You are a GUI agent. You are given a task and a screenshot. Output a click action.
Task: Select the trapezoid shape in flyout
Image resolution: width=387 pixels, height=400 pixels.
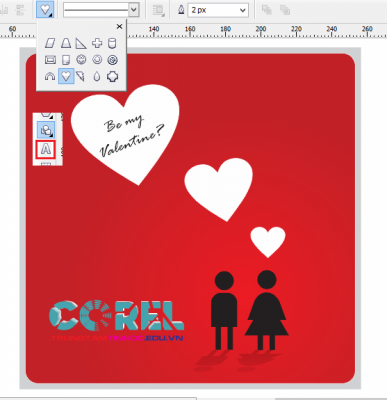[x=66, y=43]
